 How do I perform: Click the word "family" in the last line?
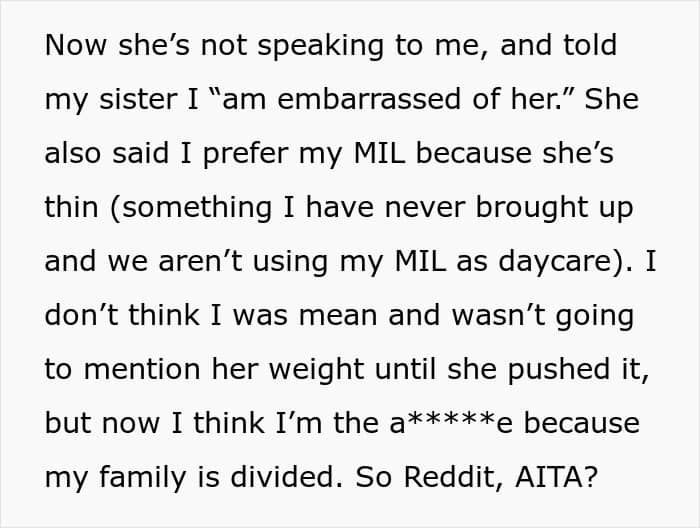pos(142,478)
